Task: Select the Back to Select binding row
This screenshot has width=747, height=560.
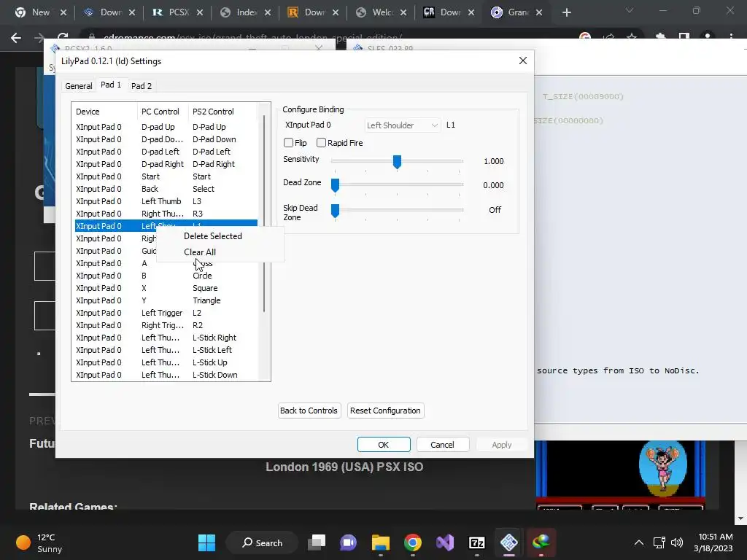Action: click(x=166, y=189)
